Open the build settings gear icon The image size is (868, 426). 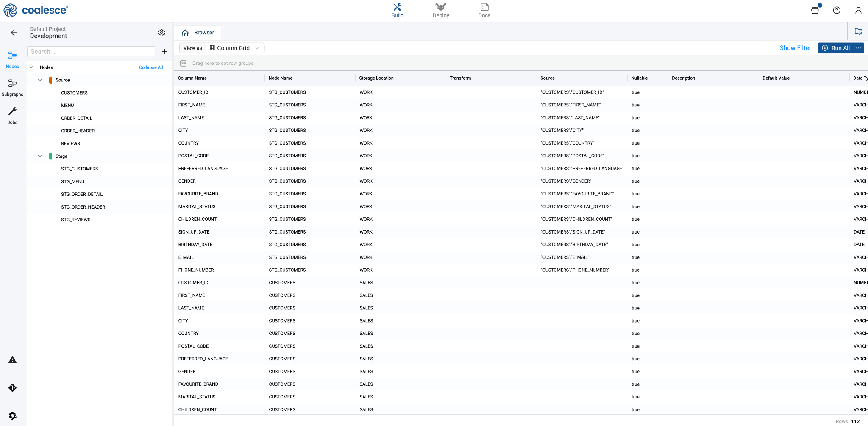[12, 416]
